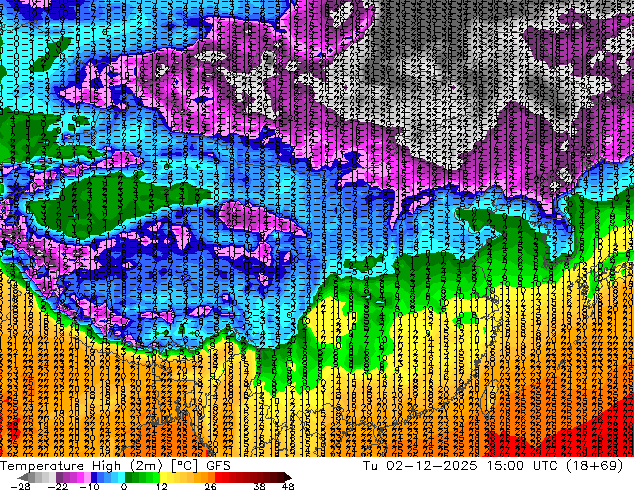Click the gray left arrow end of legend
Image resolution: width=634 pixels, height=490 pixels.
[x=23, y=477]
